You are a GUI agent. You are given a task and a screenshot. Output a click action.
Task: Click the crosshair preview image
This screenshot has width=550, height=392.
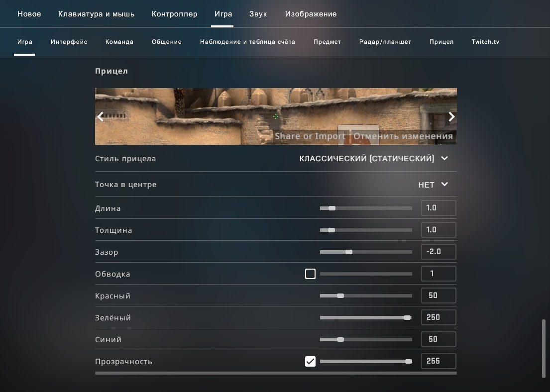click(x=276, y=116)
